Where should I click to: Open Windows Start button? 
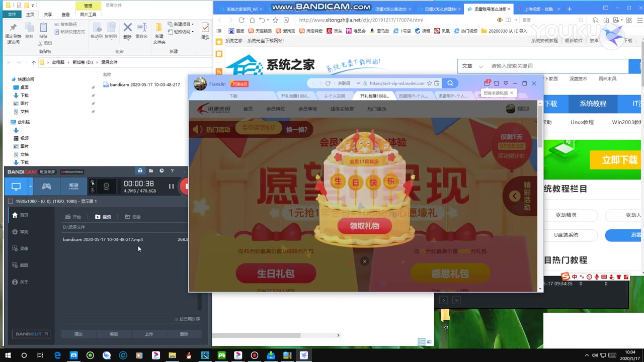[8, 355]
